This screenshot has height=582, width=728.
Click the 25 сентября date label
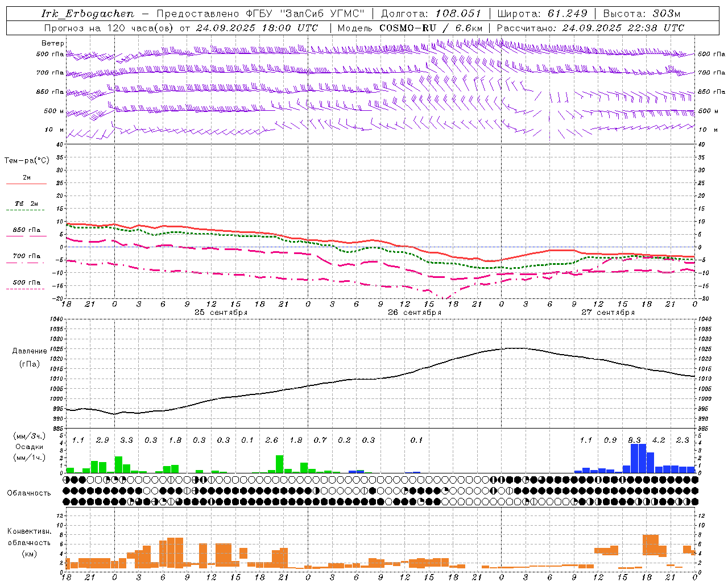tap(221, 313)
